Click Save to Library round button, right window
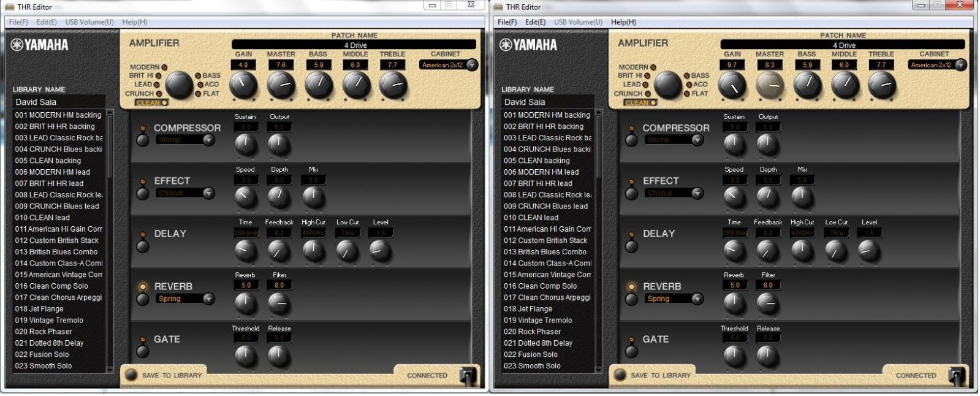The height and width of the screenshot is (396, 980). click(620, 375)
